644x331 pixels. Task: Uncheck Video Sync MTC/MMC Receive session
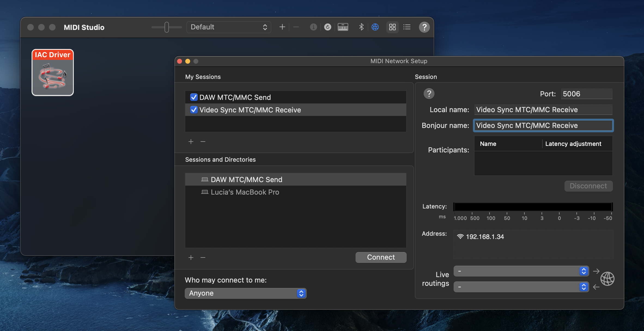tap(194, 110)
